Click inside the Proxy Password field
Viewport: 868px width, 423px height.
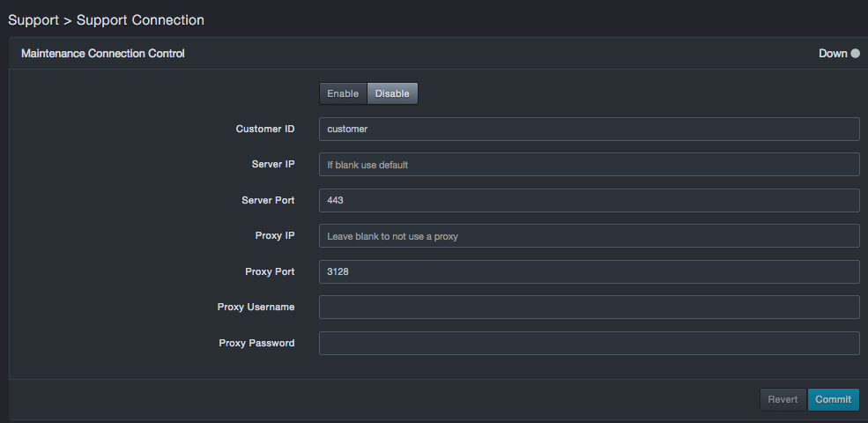coord(589,343)
